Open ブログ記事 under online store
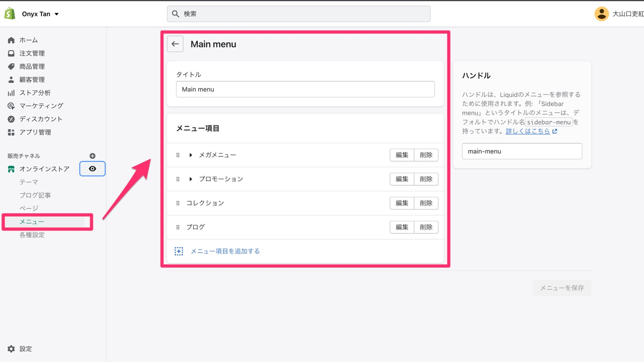 pyautogui.click(x=35, y=195)
